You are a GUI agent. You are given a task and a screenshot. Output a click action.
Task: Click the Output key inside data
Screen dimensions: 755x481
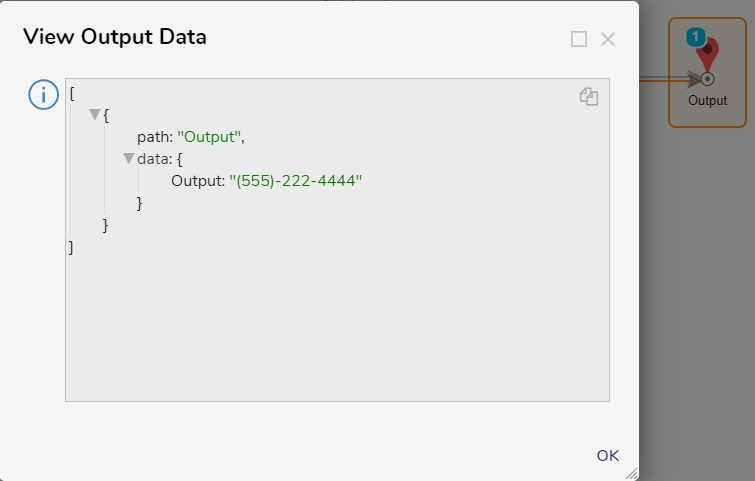point(198,181)
